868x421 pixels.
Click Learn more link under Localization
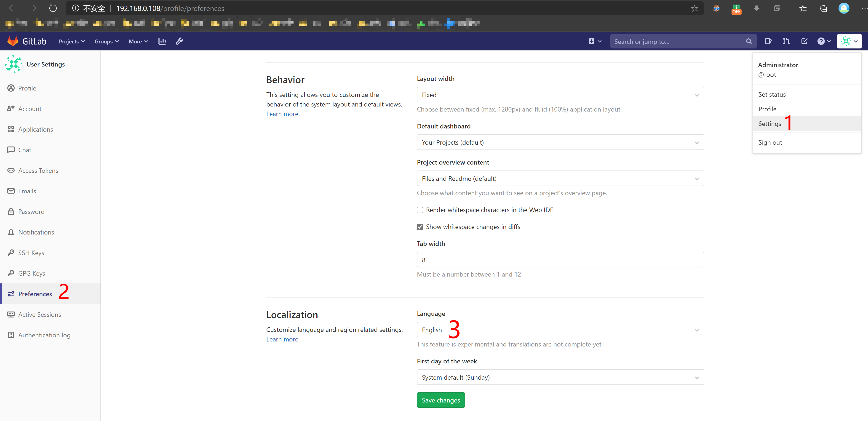(x=282, y=339)
